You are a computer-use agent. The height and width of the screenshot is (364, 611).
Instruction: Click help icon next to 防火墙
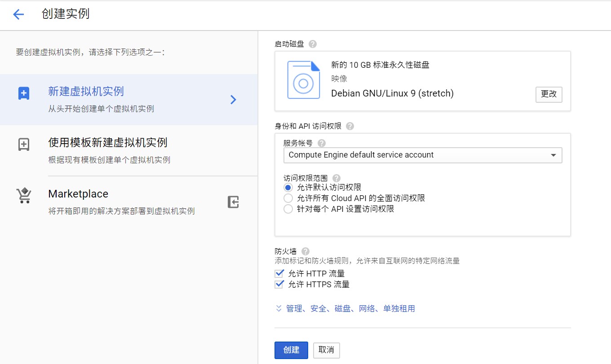[305, 251]
